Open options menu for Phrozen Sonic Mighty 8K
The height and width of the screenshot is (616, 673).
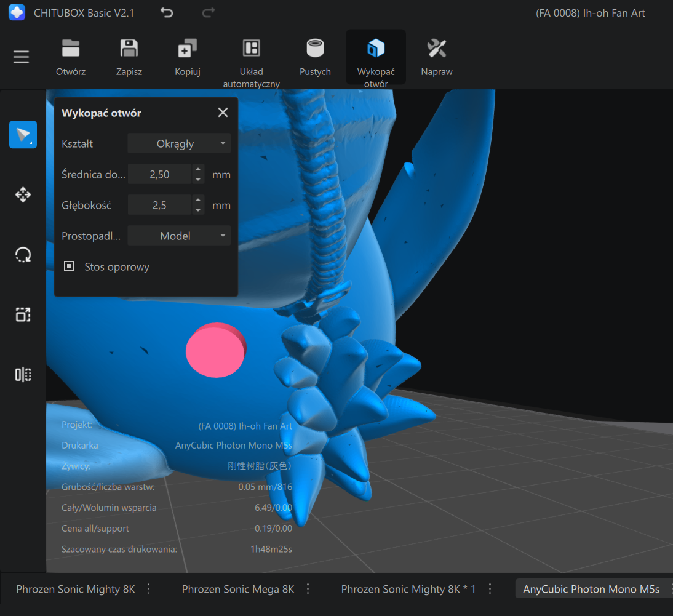click(x=148, y=588)
